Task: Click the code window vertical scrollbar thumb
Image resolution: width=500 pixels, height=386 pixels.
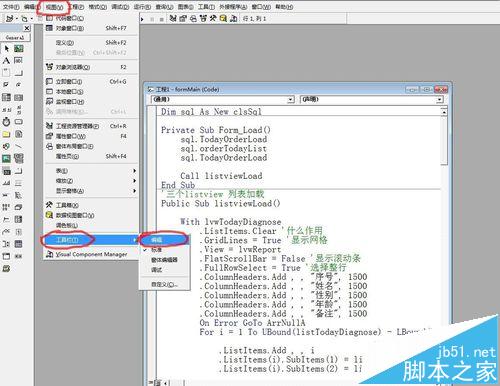Action: click(x=444, y=140)
